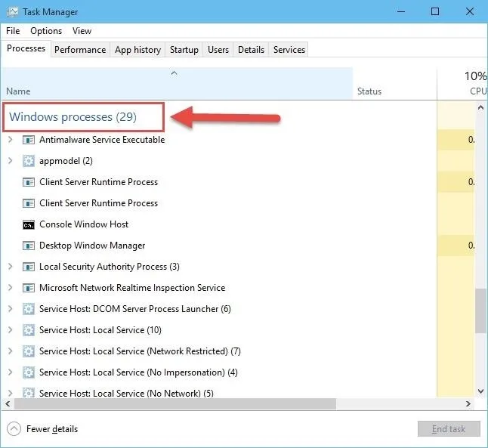
Task: Click the Fewer details link
Action: [x=52, y=429]
